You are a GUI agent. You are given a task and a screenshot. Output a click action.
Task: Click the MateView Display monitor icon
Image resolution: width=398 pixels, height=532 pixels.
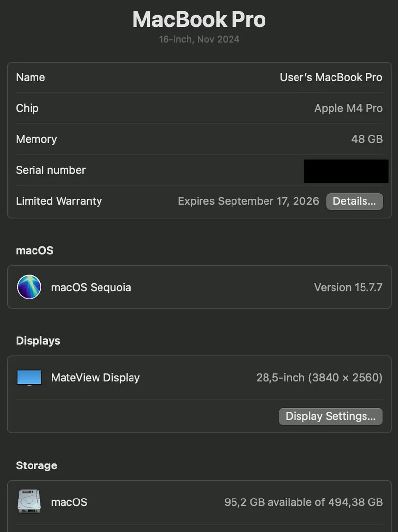point(29,378)
